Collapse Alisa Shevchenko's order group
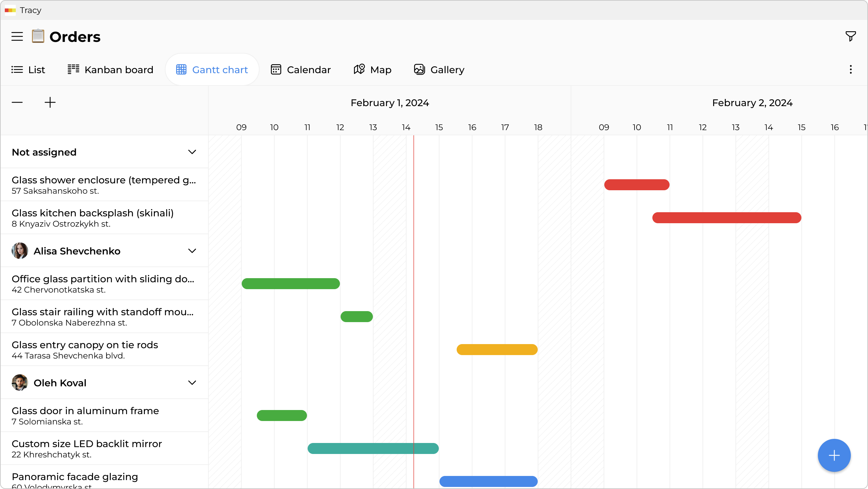The width and height of the screenshot is (868, 489). coord(192,251)
